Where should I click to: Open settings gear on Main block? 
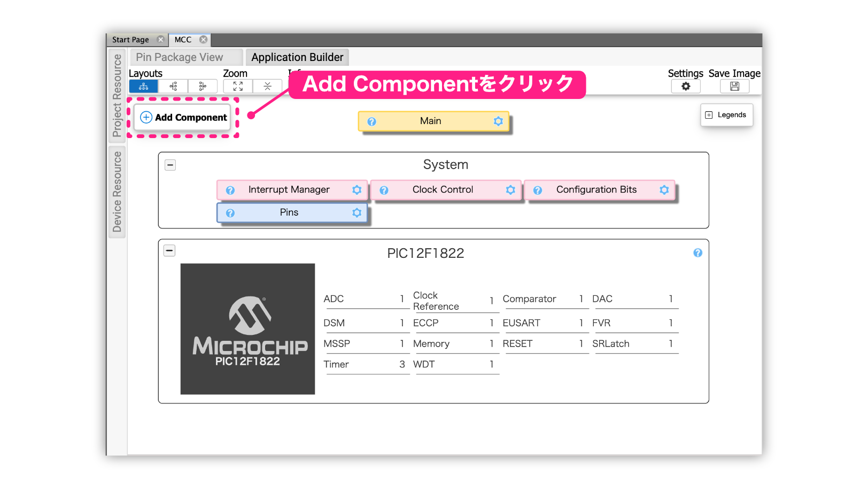pyautogui.click(x=498, y=121)
